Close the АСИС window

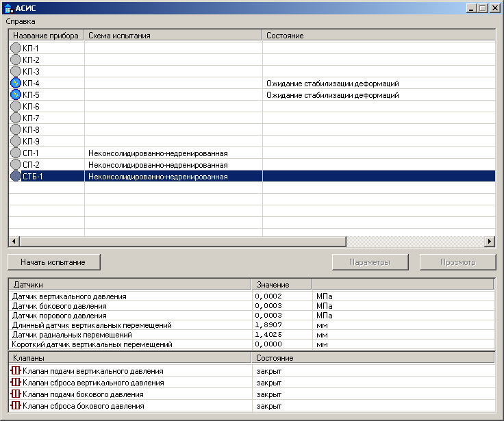(494, 8)
